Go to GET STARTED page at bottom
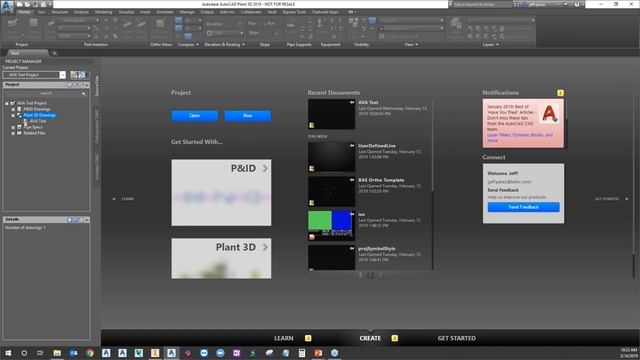The image size is (640, 360). pyautogui.click(x=456, y=338)
